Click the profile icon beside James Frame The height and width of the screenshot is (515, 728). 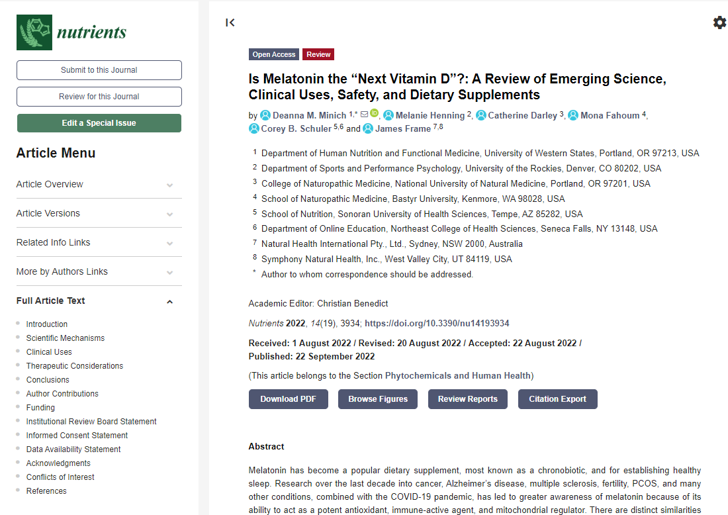(x=368, y=129)
